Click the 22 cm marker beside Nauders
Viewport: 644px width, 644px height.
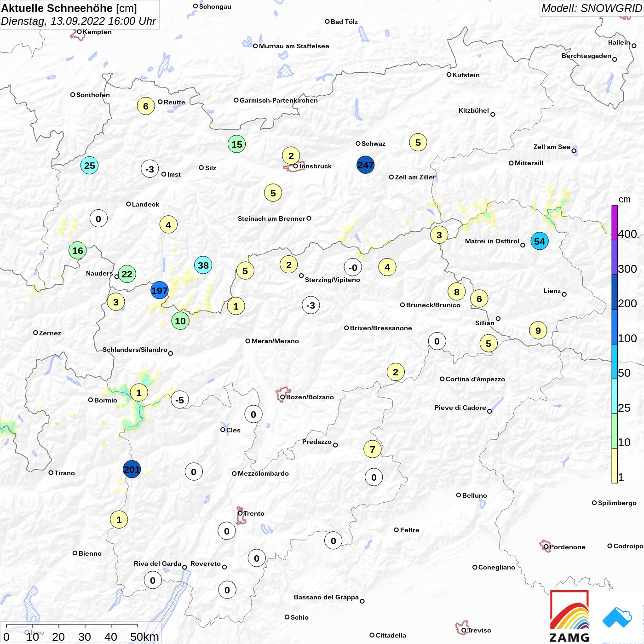pos(127,274)
